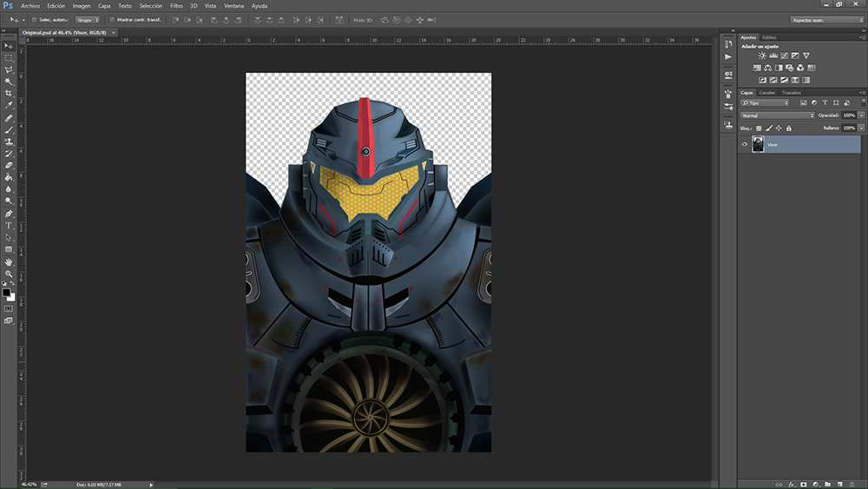The width and height of the screenshot is (868, 489).
Task: Select the Pen tool
Action: [x=9, y=214]
